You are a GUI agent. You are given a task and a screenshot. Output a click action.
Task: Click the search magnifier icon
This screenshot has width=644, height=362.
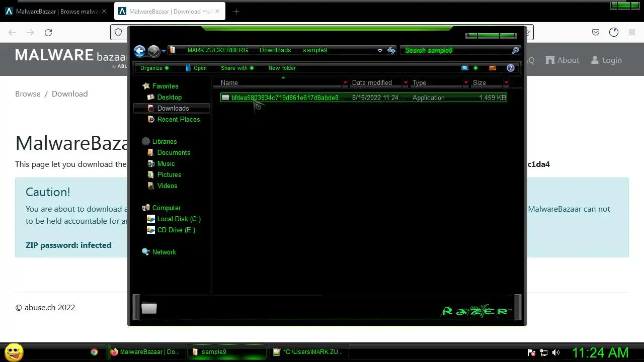click(x=515, y=50)
